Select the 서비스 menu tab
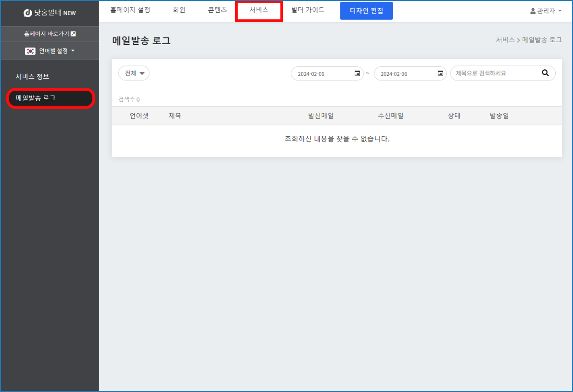Screen dimensions: 573x392 (x=259, y=10)
